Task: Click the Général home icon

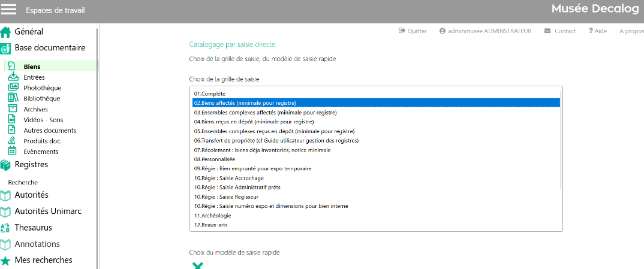Action: tap(6, 32)
